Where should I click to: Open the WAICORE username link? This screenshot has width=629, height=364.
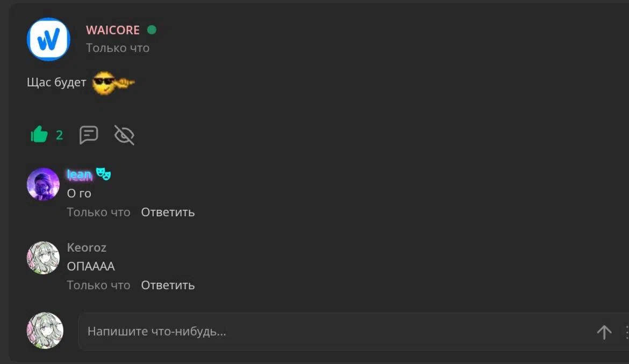point(113,30)
